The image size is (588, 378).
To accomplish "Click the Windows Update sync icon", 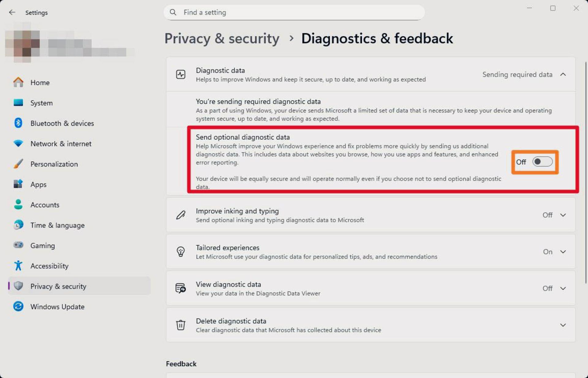I will [18, 306].
